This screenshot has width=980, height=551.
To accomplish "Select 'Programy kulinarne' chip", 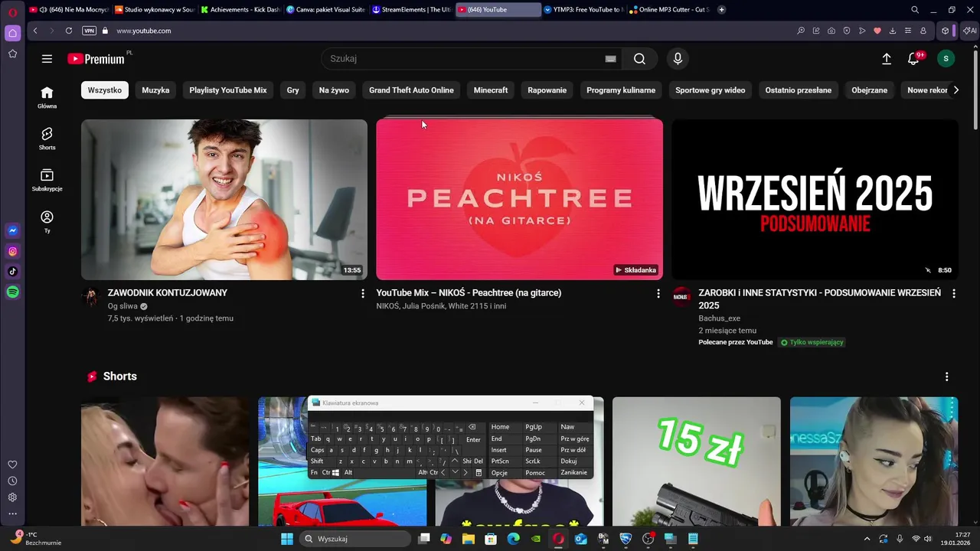I will coord(621,90).
